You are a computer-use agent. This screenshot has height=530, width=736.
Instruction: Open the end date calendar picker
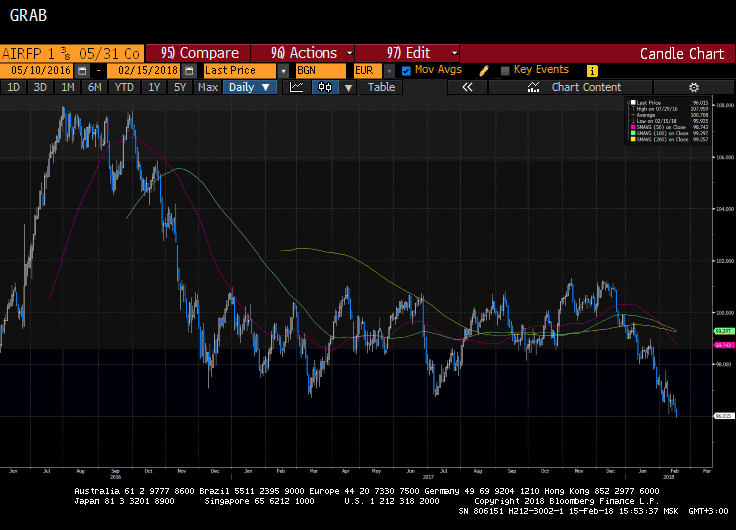(x=189, y=71)
